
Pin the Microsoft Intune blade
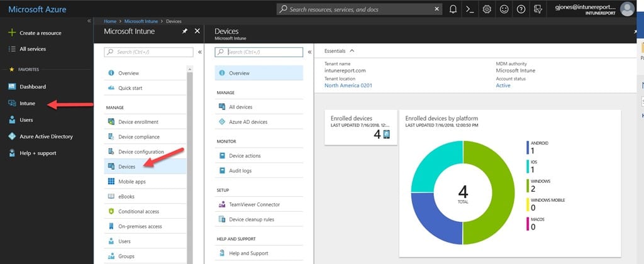point(185,31)
